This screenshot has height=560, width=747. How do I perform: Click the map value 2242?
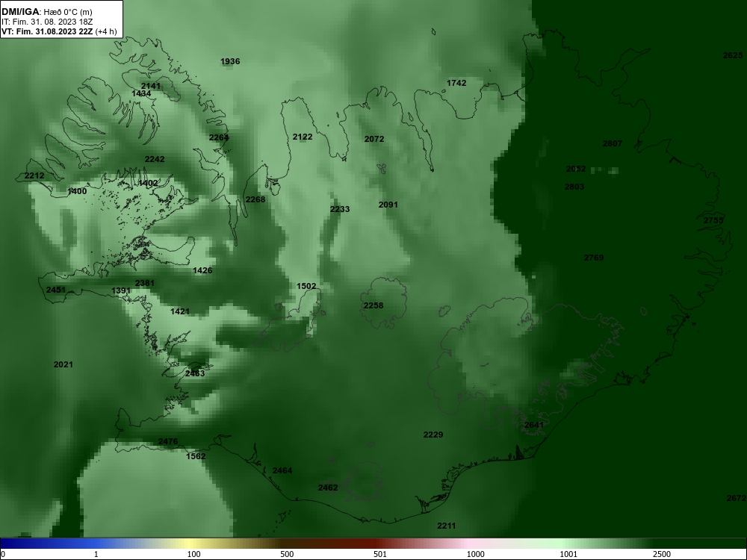155,160
